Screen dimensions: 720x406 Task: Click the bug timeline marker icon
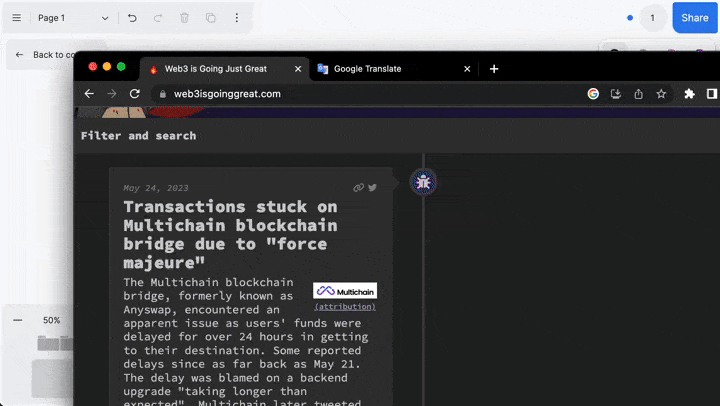tap(423, 182)
